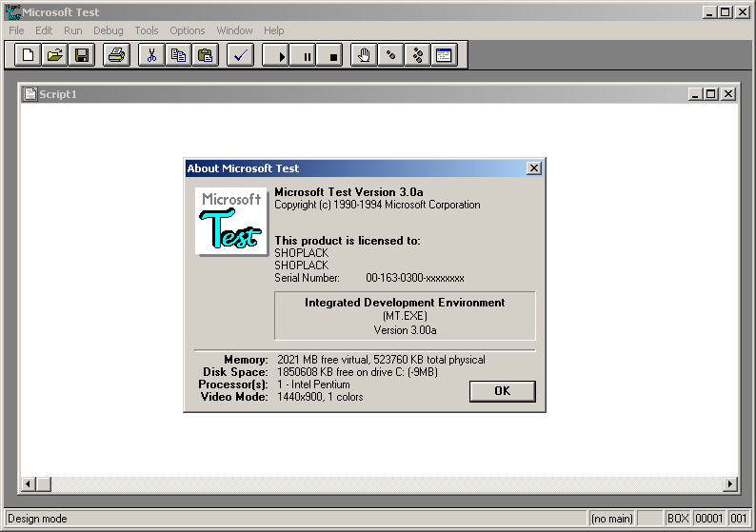Check syntax with the blue checkmark icon

240,55
